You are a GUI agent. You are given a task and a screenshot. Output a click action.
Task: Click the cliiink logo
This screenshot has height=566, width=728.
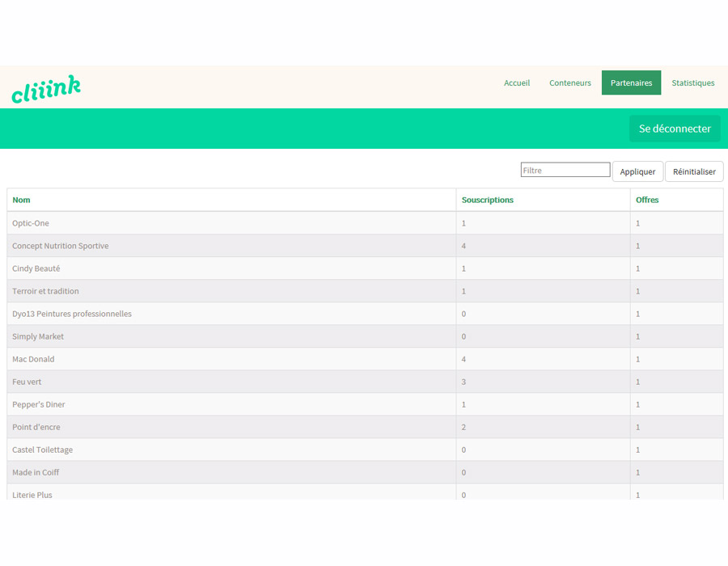click(x=46, y=88)
